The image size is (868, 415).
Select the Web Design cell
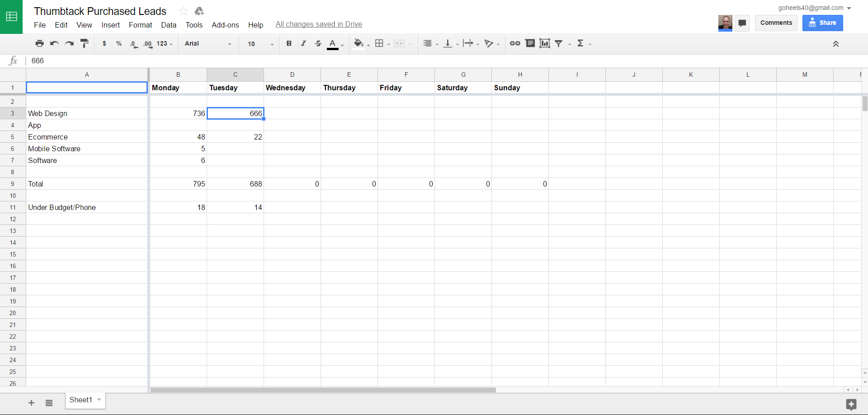click(x=87, y=113)
